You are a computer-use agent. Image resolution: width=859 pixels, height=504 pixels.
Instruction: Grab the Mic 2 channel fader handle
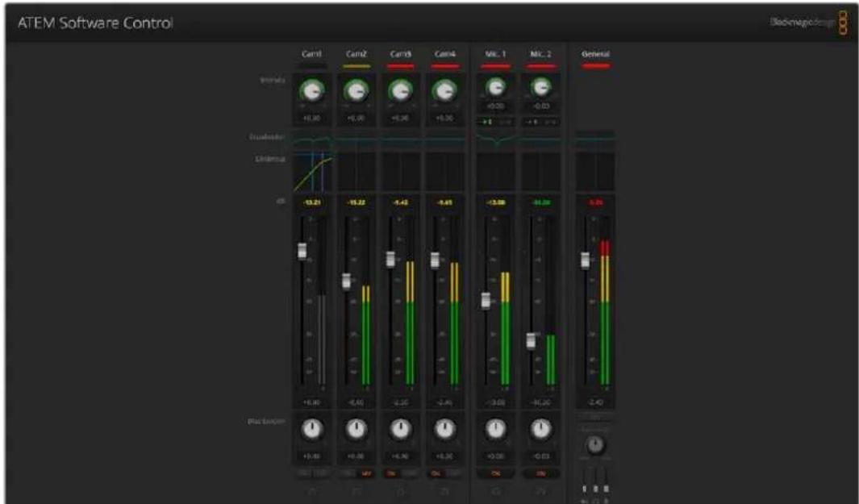click(x=530, y=340)
